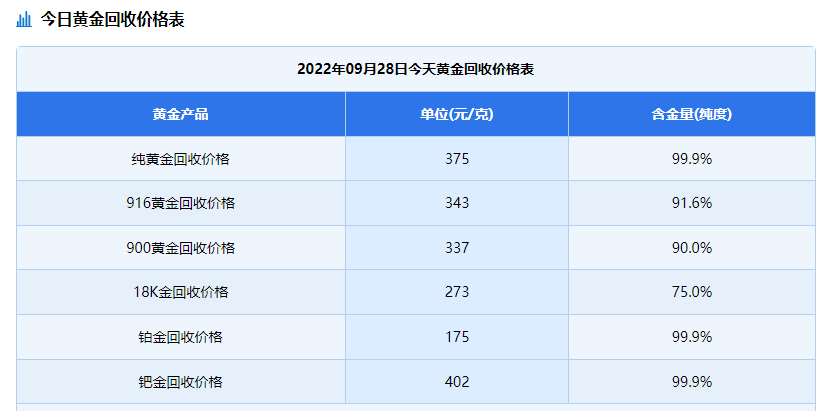This screenshot has width=829, height=411.
Task: Select the 900黄金回收价格 row label
Action: tap(181, 248)
